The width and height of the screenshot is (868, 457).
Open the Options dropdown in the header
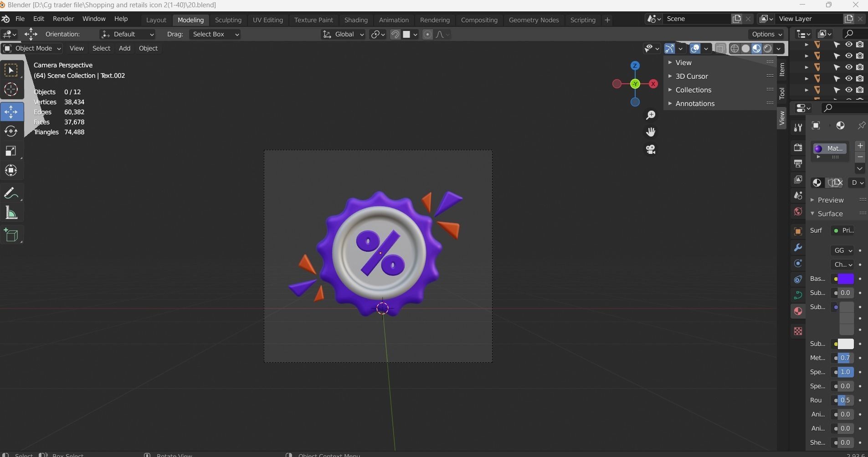(767, 35)
